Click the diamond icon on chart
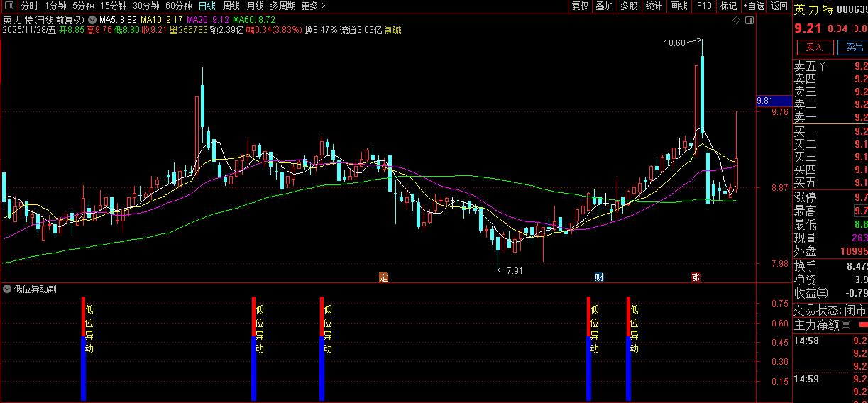 pos(736,20)
